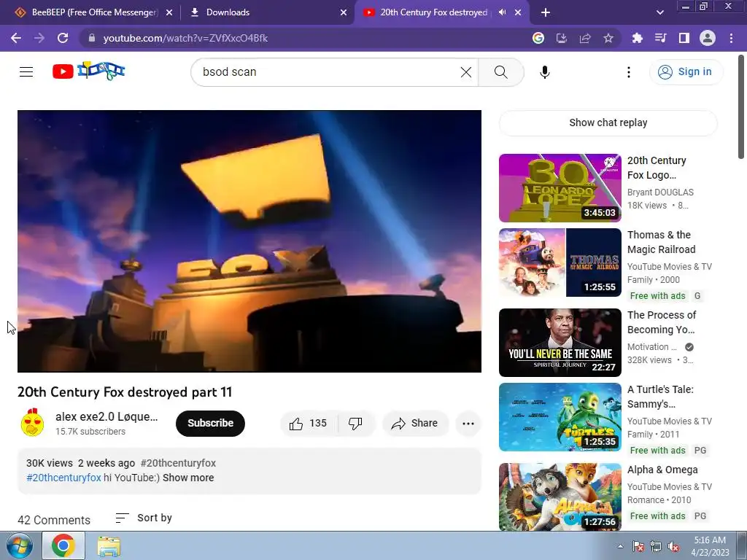Open Chrome three-dot menu
Viewport: 747px width, 560px height.
coord(731,38)
